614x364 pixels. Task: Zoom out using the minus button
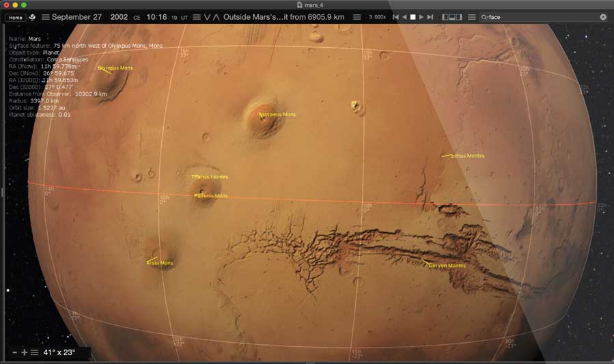(14, 352)
